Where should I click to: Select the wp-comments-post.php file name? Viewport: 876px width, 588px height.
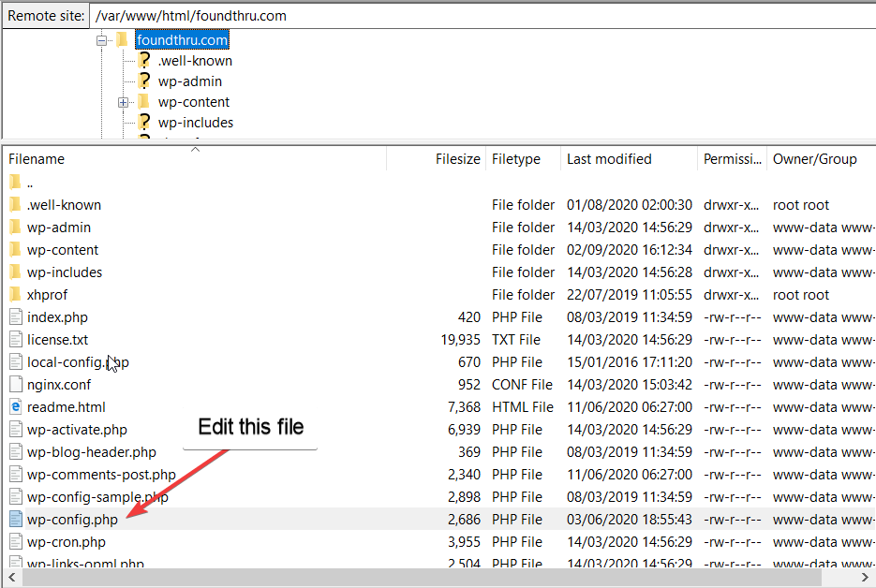click(x=101, y=475)
